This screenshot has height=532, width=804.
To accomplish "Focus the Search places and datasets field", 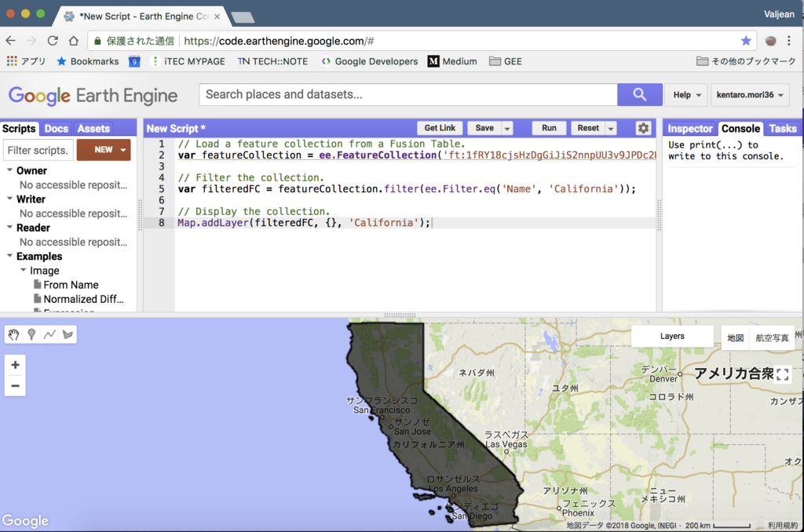I will coord(408,95).
